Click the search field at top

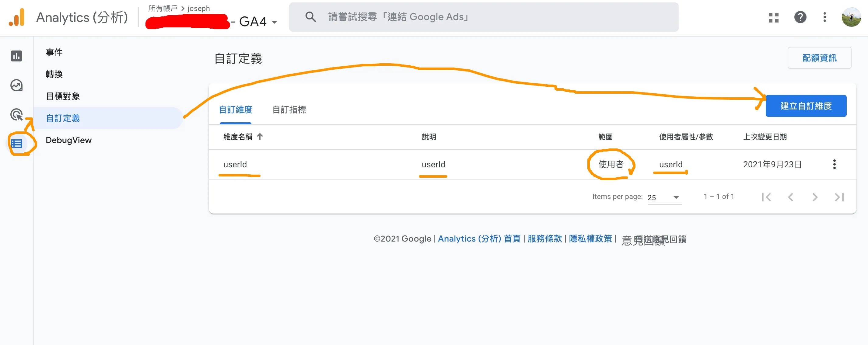tap(484, 17)
